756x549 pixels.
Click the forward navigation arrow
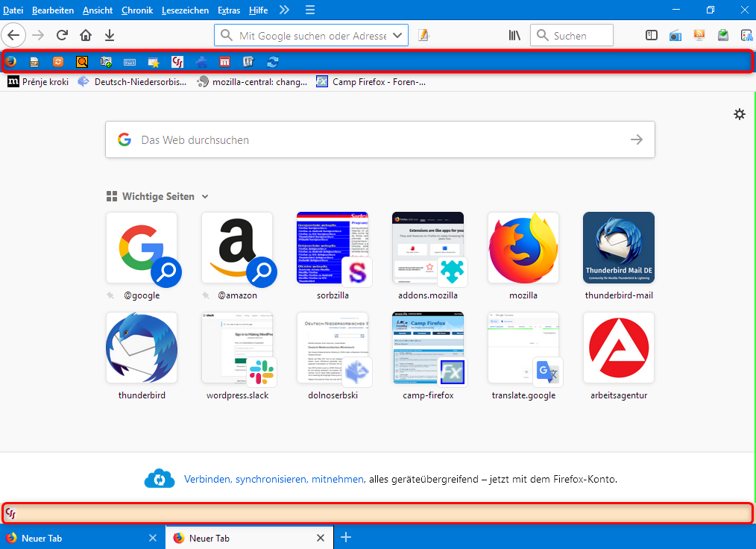[x=38, y=35]
